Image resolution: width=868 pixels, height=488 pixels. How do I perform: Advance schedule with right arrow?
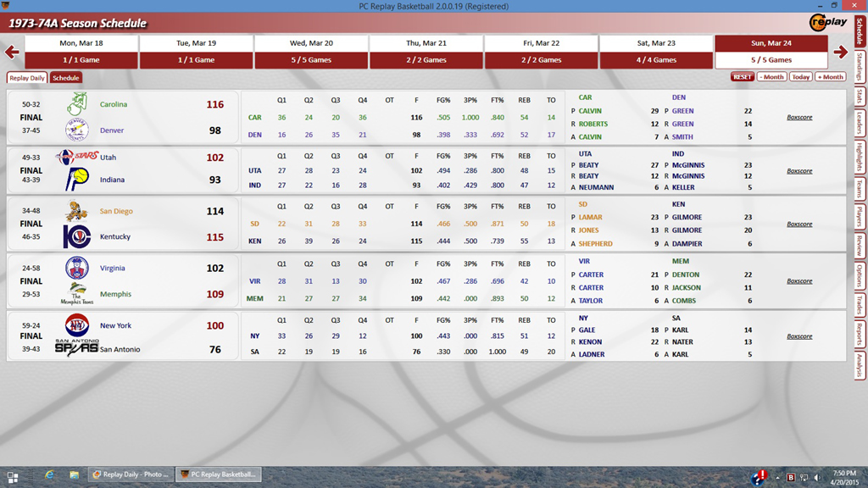point(841,53)
